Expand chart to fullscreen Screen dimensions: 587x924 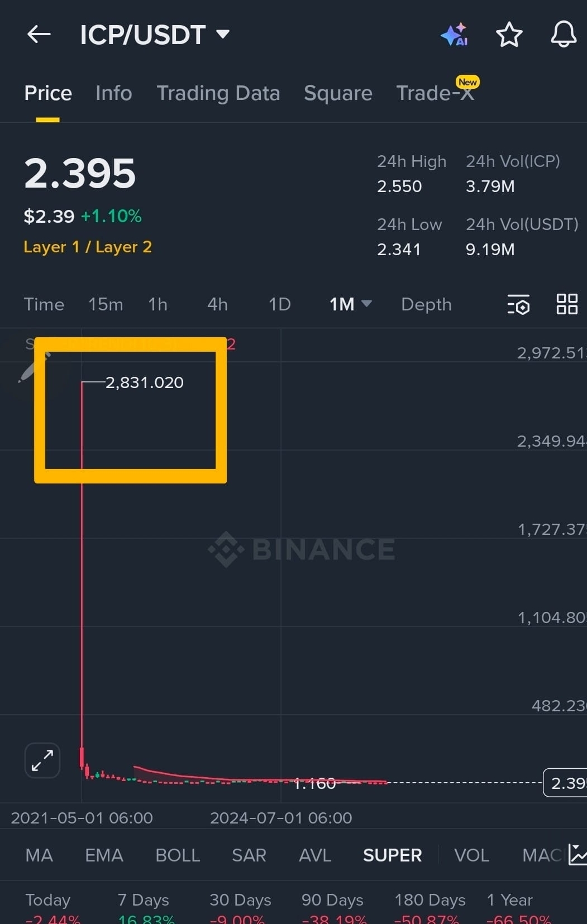(x=42, y=760)
